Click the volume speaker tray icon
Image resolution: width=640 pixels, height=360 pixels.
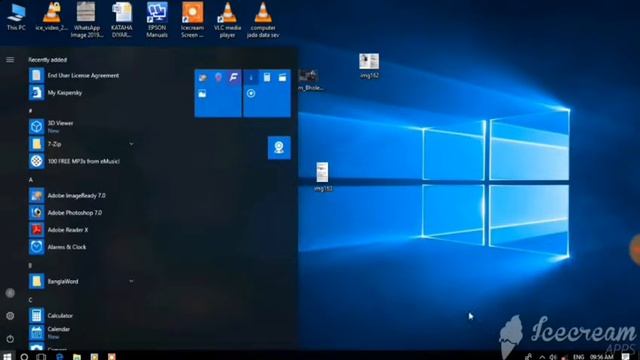553,357
